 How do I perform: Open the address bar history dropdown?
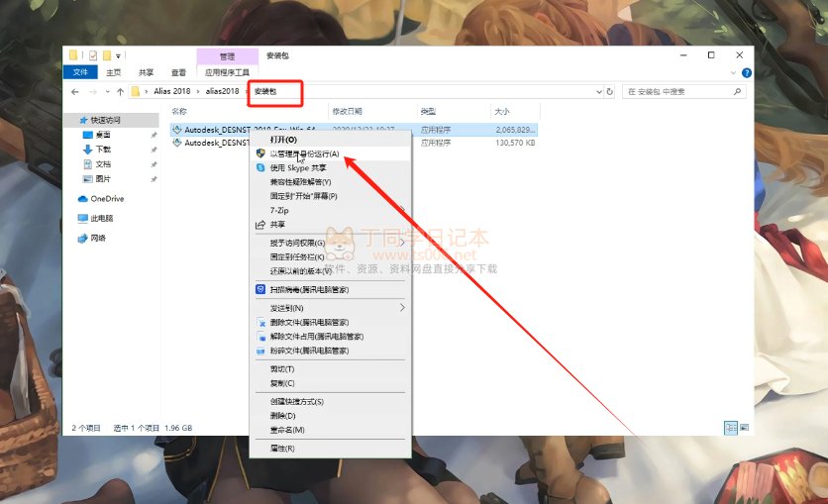pyautogui.click(x=599, y=92)
